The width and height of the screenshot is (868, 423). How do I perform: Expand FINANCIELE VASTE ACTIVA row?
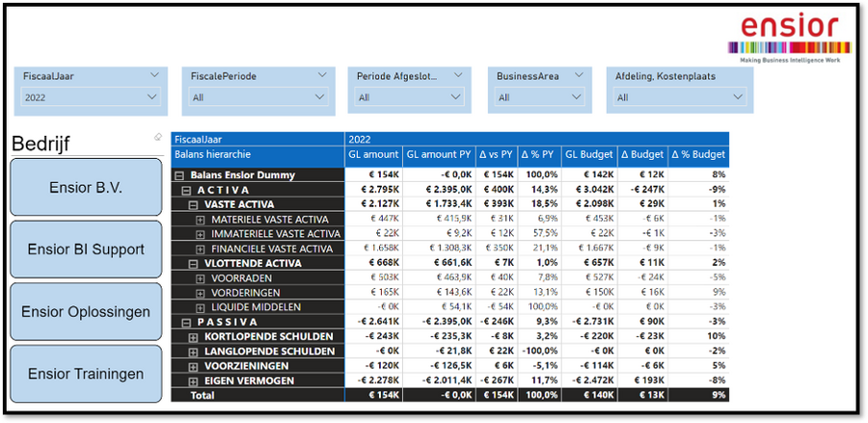pyautogui.click(x=201, y=249)
